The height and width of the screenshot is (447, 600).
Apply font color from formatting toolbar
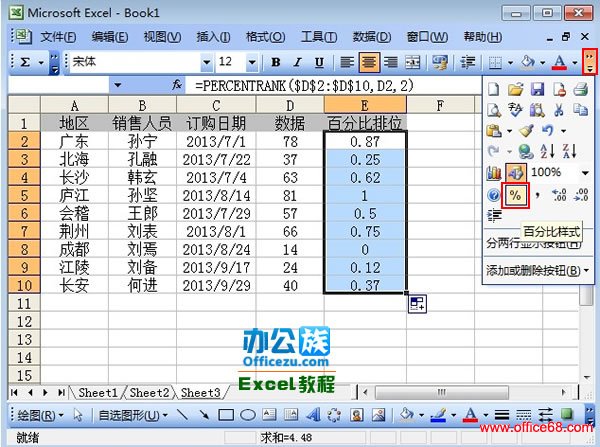point(559,62)
